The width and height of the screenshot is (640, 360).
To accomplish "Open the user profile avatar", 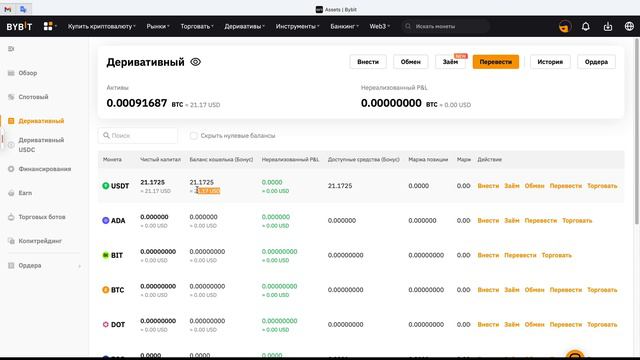I will (x=565, y=27).
